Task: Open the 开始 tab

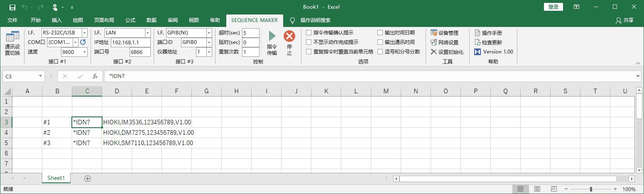Action: click(x=35, y=20)
